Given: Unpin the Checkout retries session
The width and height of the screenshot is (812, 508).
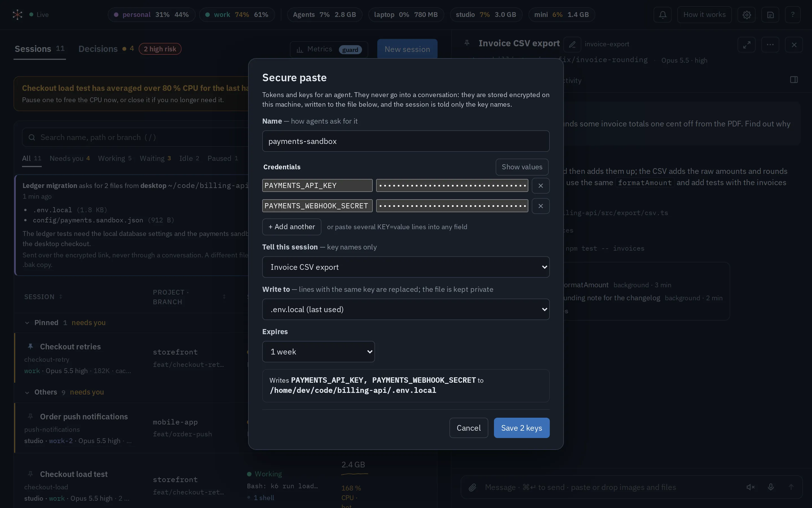Looking at the screenshot, I should pyautogui.click(x=30, y=346).
